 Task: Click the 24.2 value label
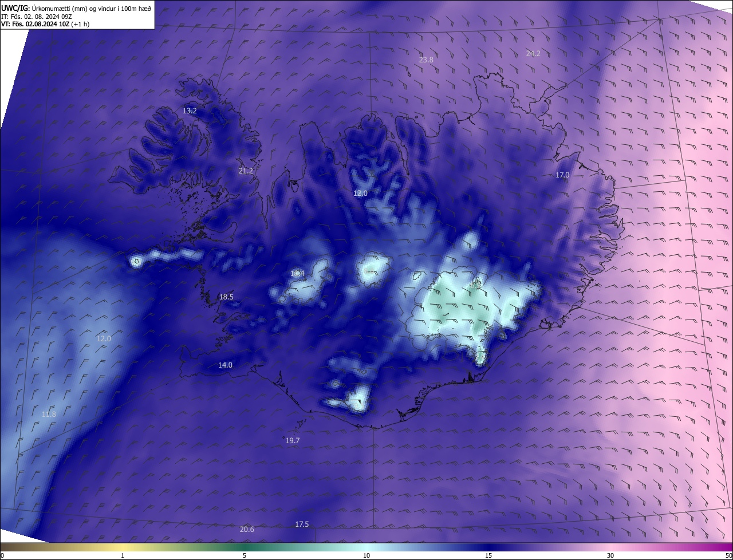pyautogui.click(x=533, y=53)
